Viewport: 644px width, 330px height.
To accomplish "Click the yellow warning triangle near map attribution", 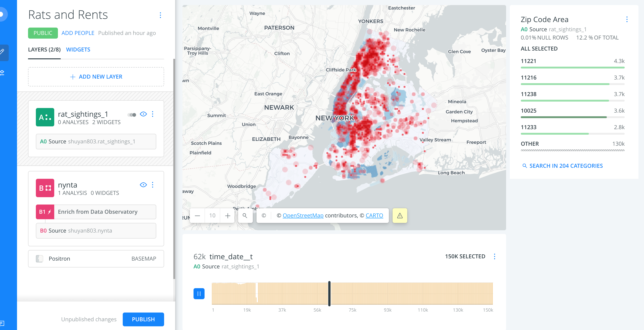I will [399, 215].
